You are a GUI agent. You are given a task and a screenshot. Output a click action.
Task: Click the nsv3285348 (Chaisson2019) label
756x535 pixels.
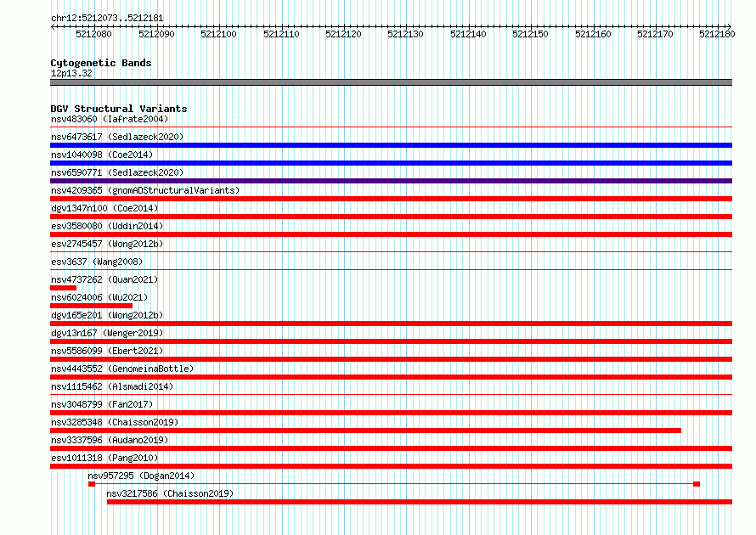pyautogui.click(x=115, y=422)
